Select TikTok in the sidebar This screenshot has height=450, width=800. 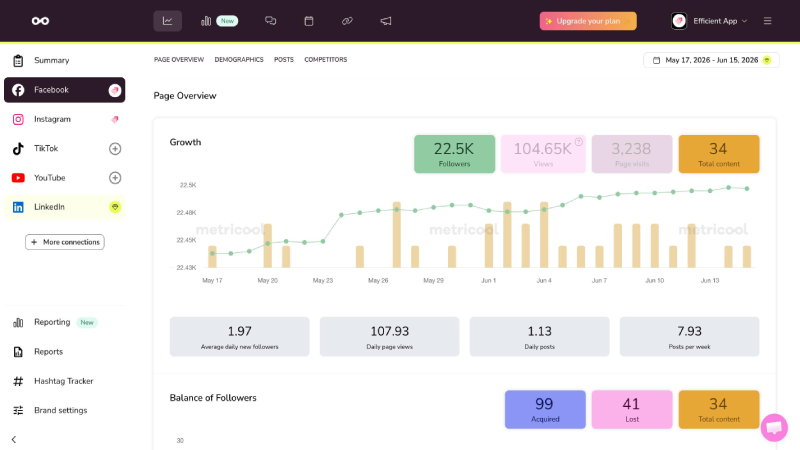coord(64,148)
